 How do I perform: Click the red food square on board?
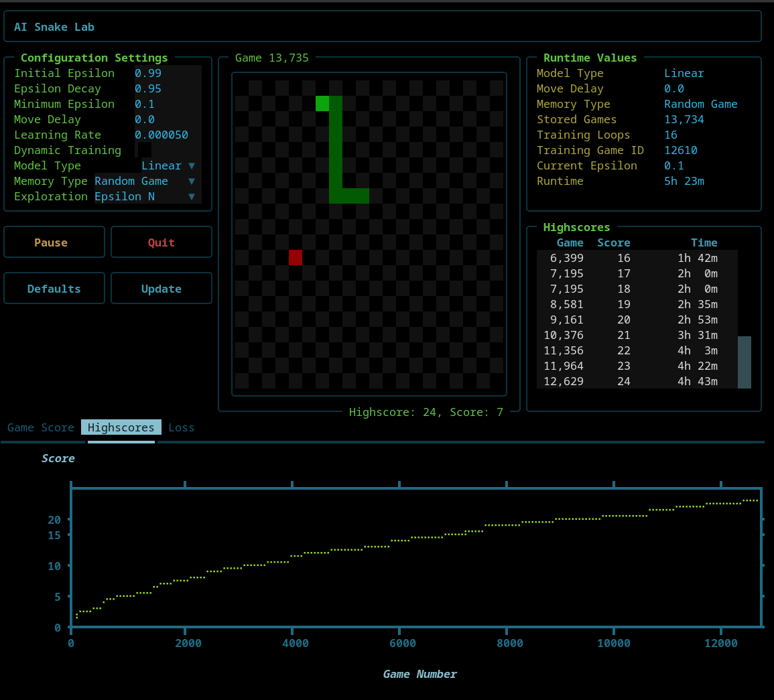[296, 257]
